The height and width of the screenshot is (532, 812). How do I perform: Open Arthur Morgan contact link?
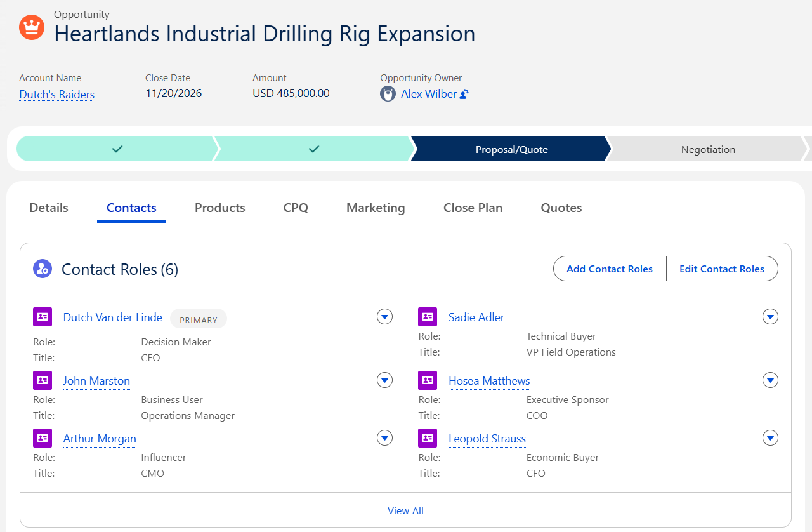[100, 439]
